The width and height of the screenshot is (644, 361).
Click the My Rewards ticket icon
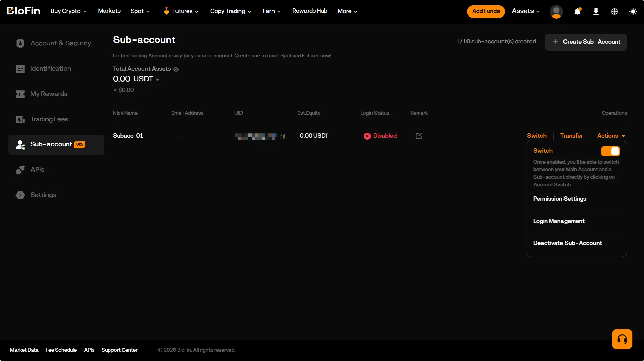tap(20, 94)
